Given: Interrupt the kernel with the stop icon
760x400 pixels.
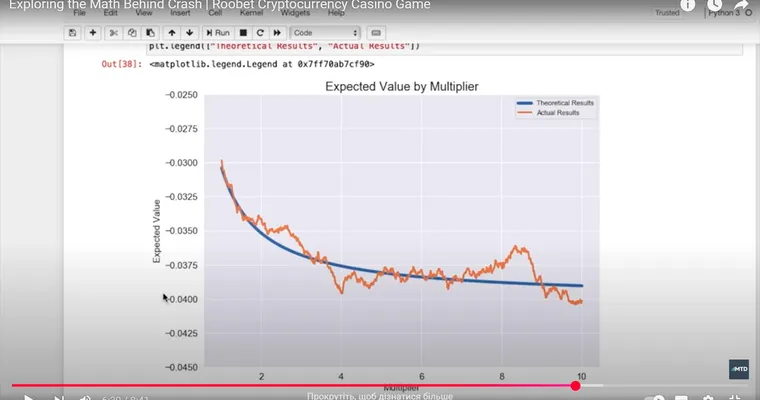Looking at the screenshot, I should point(243,33).
